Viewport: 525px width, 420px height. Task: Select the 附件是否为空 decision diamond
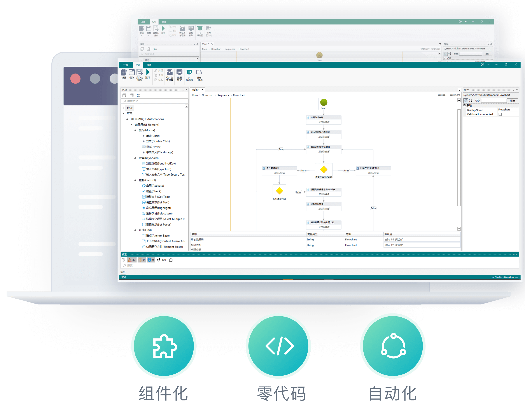(x=279, y=191)
